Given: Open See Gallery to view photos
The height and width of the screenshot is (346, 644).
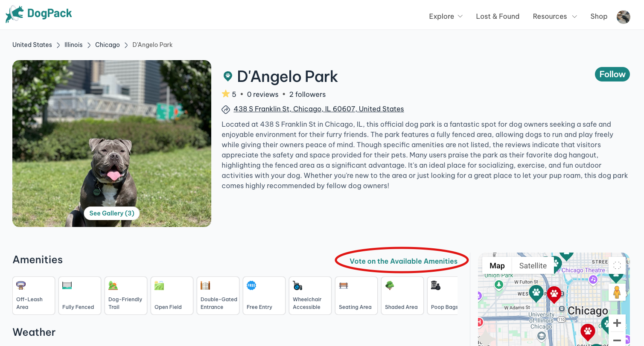Looking at the screenshot, I should (111, 213).
